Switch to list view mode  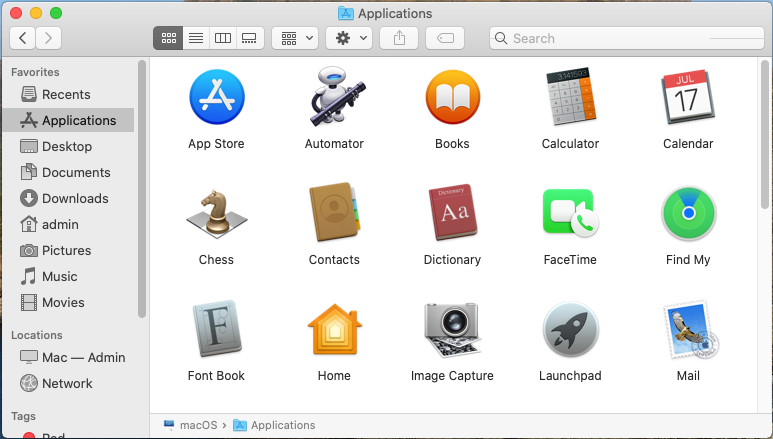196,38
